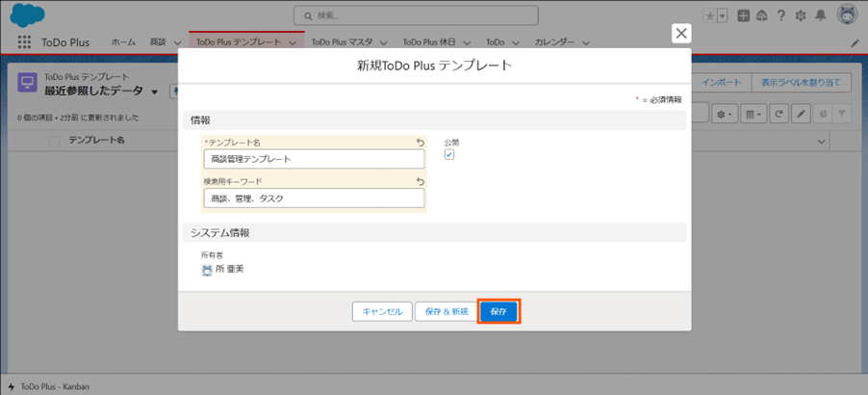Open the filter funnel icon
The width and height of the screenshot is (868, 395).
pyautogui.click(x=841, y=114)
